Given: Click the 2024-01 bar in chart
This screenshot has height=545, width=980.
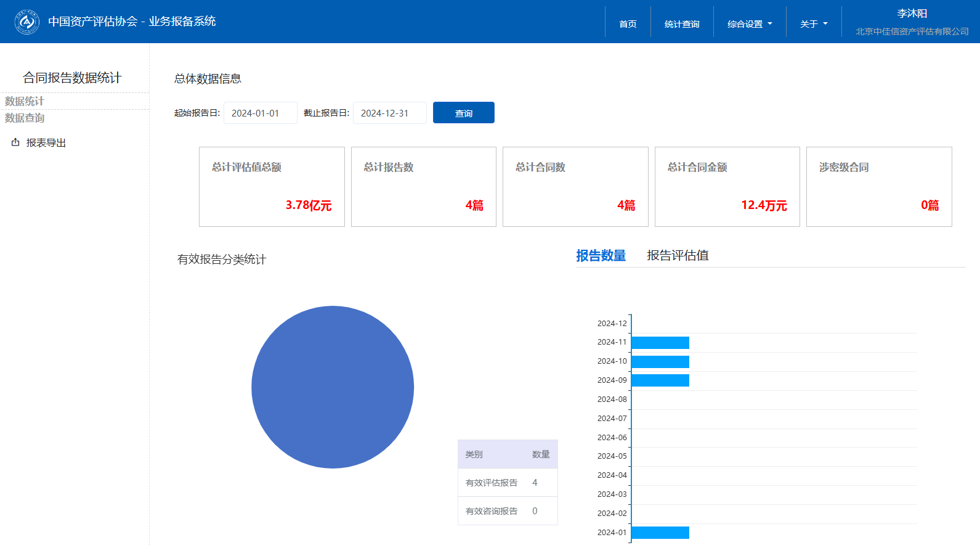Looking at the screenshot, I should click(660, 533).
